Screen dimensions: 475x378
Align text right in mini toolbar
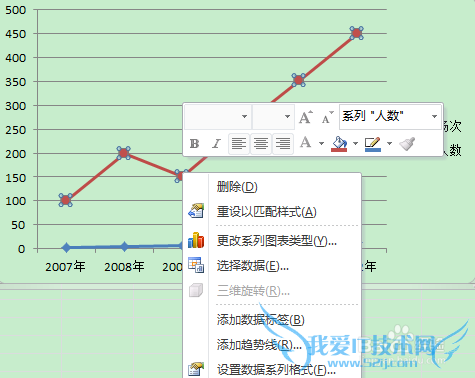[283, 144]
